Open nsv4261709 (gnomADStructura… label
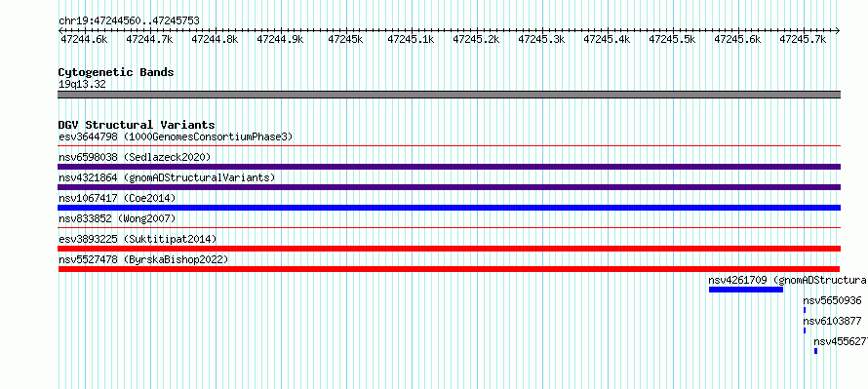The height and width of the screenshot is (389, 868). (x=788, y=280)
